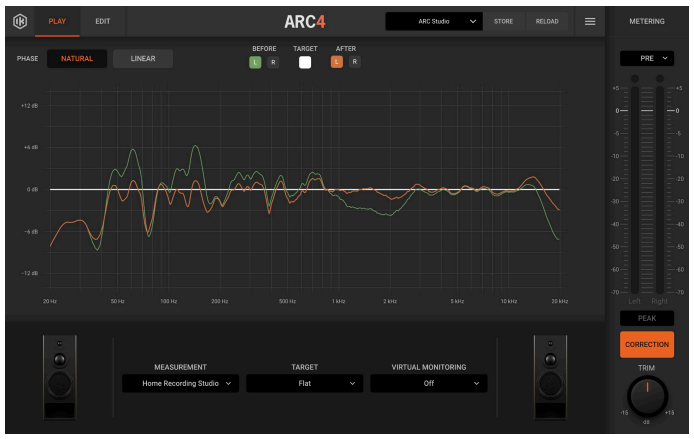Screen dimensions: 694x439
Task: Click the TRIM knob
Action: 646,397
